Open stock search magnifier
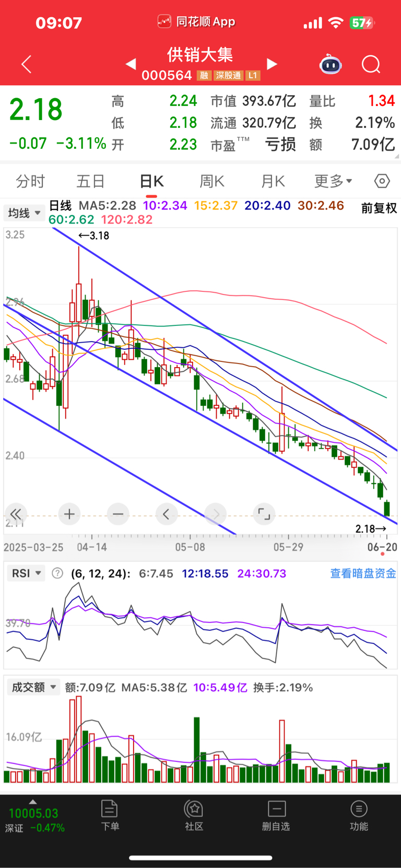Screen dimensions: 401x868 [371, 64]
